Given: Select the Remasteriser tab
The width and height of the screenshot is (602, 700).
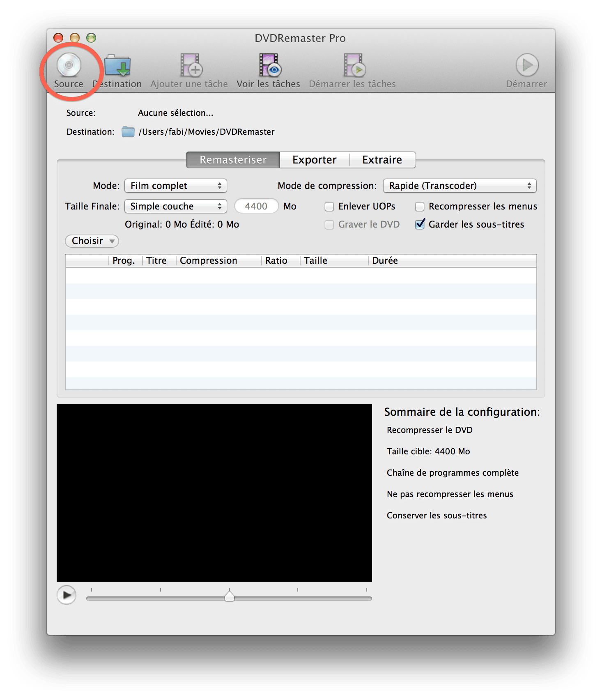Looking at the screenshot, I should click(x=233, y=160).
